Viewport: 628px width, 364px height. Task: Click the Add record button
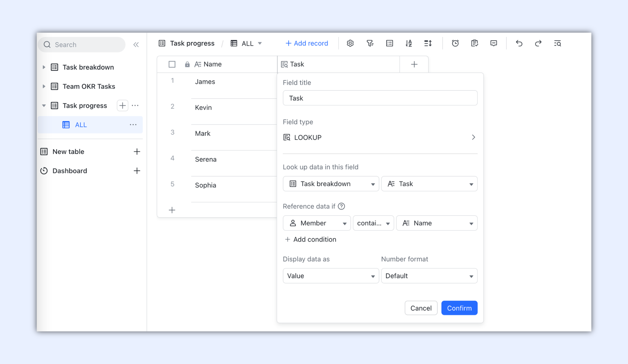coord(307,43)
